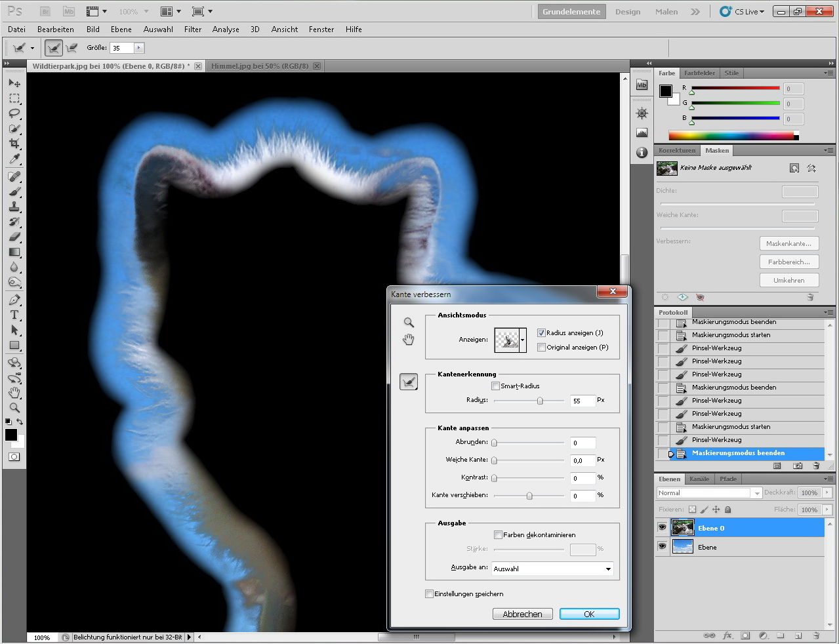Click the Radius slider handle

click(x=540, y=401)
